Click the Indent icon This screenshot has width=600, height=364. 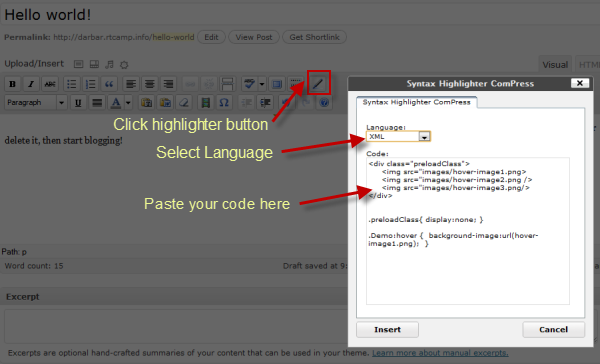[x=265, y=103]
